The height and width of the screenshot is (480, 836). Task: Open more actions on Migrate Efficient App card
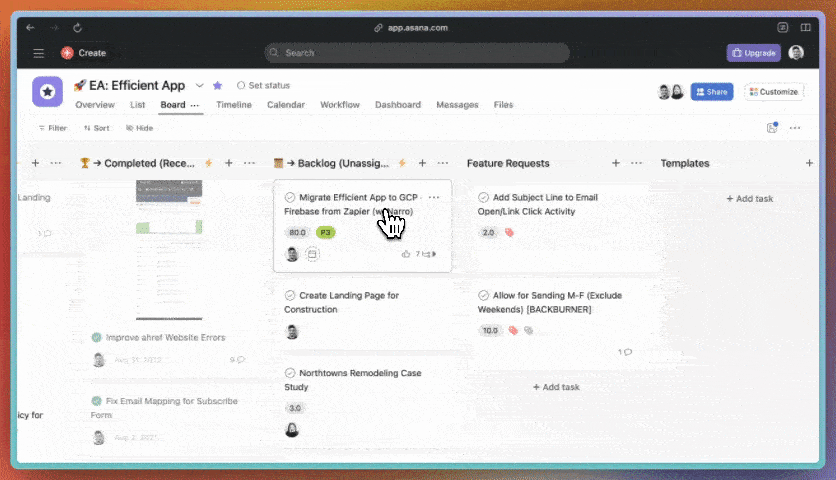pos(434,197)
